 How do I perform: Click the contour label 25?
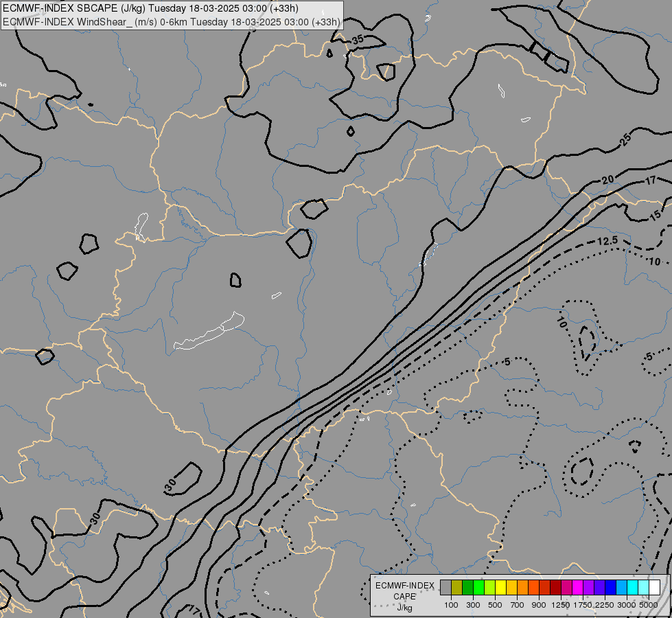(x=626, y=139)
